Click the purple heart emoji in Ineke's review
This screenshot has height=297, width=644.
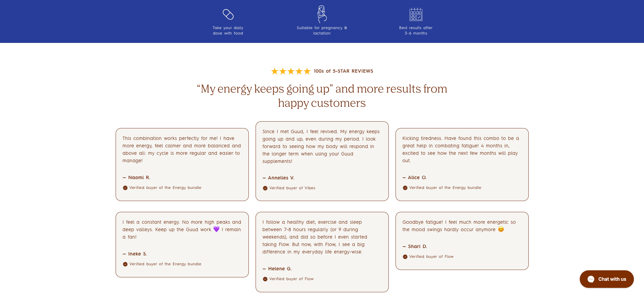tap(216, 229)
